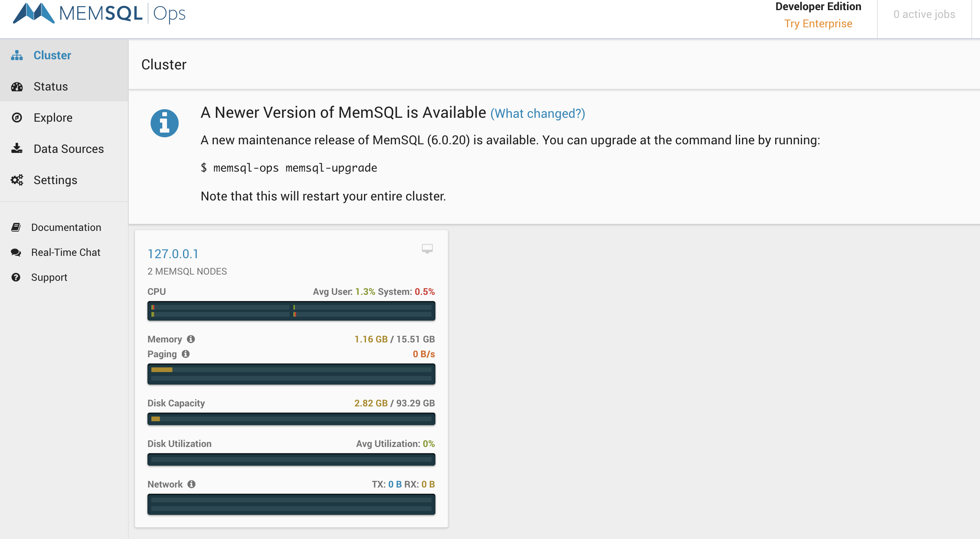Click the info icon next to Paging
Viewport: 980px width, 539px height.
186,354
